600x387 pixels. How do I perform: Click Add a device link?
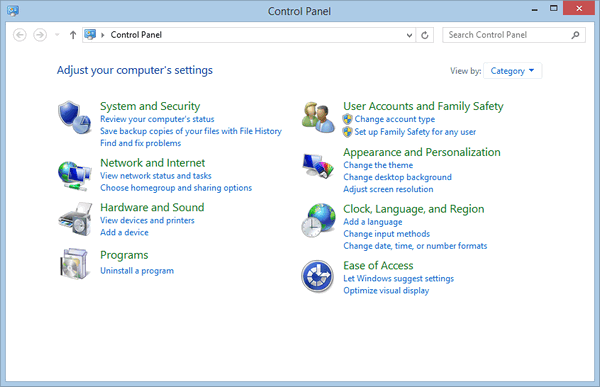(x=124, y=232)
